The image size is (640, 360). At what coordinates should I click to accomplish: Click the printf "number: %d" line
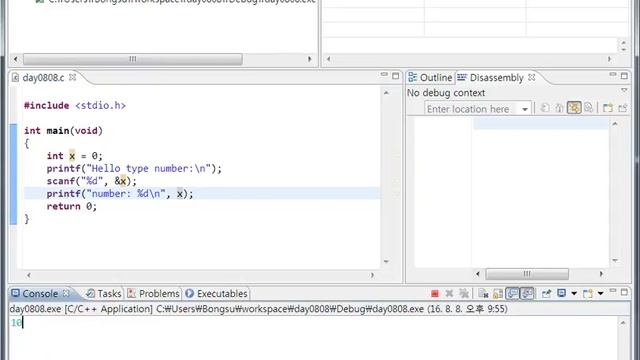tap(120, 194)
